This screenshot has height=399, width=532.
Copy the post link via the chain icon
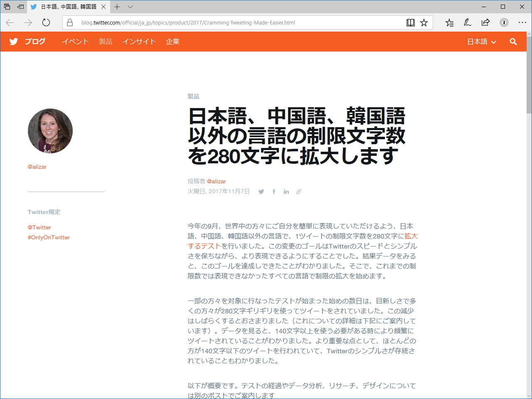299,192
